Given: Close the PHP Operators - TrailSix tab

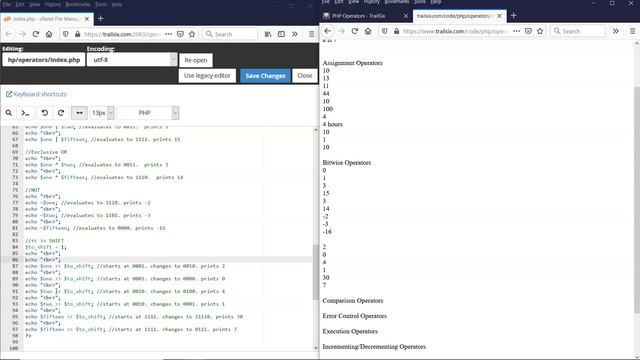Looking at the screenshot, I should pos(405,16).
